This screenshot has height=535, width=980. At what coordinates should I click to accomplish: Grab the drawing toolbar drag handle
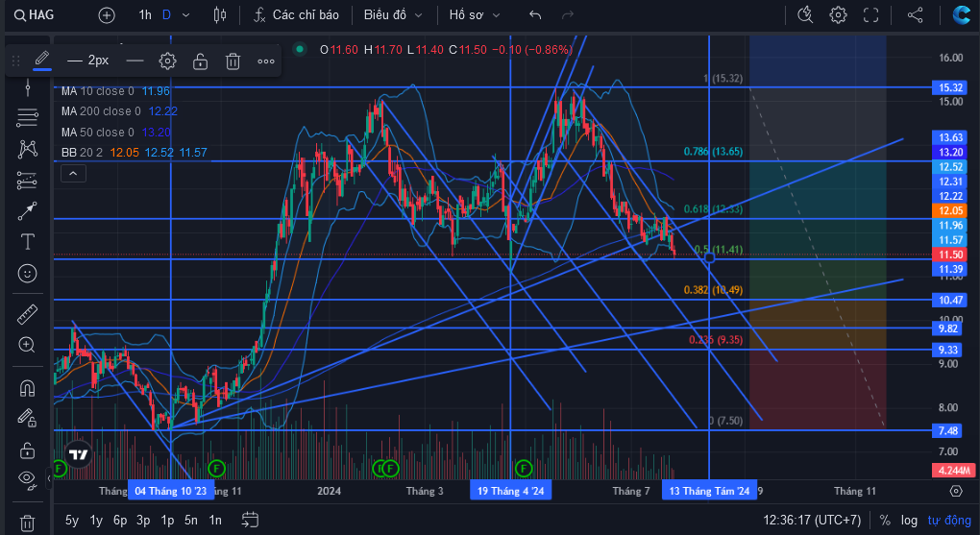pyautogui.click(x=16, y=61)
